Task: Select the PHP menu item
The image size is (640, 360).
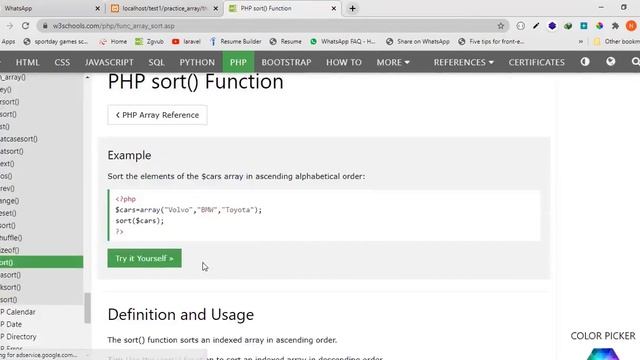Action: pyautogui.click(x=238, y=62)
